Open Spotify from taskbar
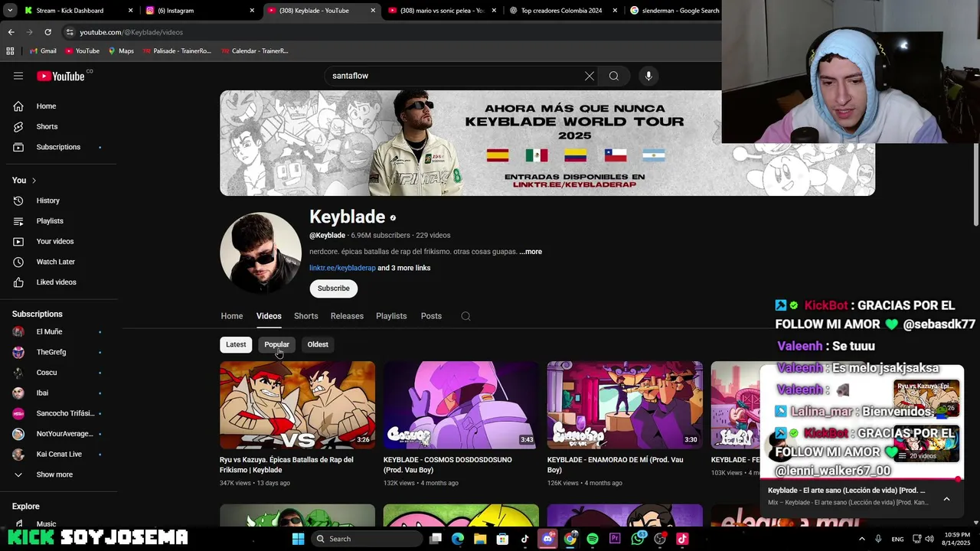980x551 pixels. click(x=593, y=539)
